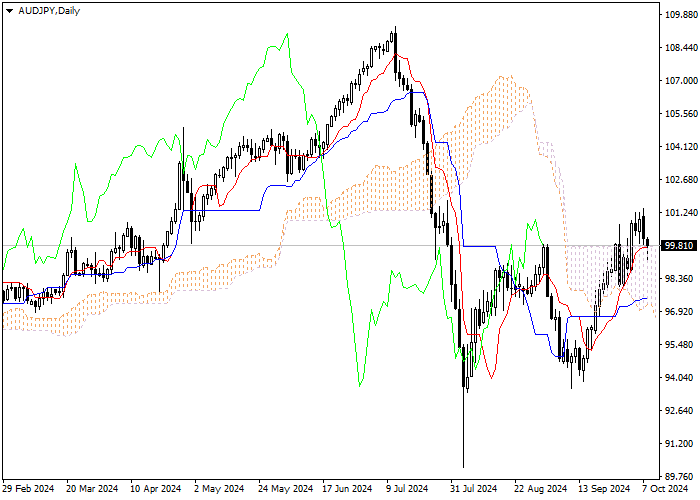The width and height of the screenshot is (700, 500).
Task: Click the 17 Jun 2024 date label
Action: (347, 489)
